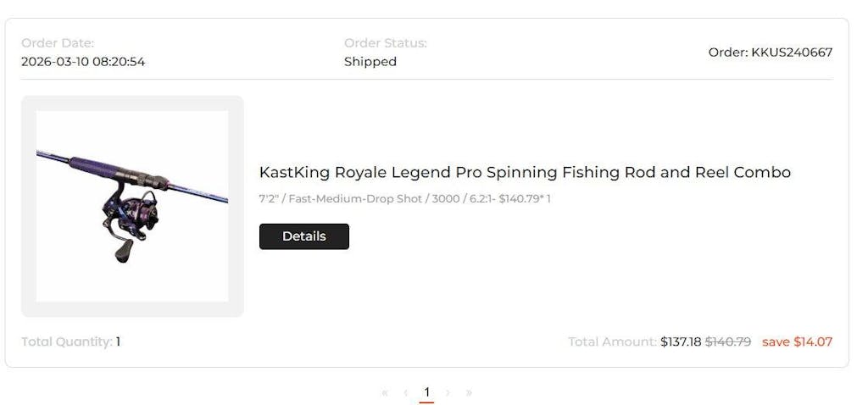The image size is (868, 405).
Task: Open the KastKing Royale Legend Pro title
Action: (x=525, y=172)
